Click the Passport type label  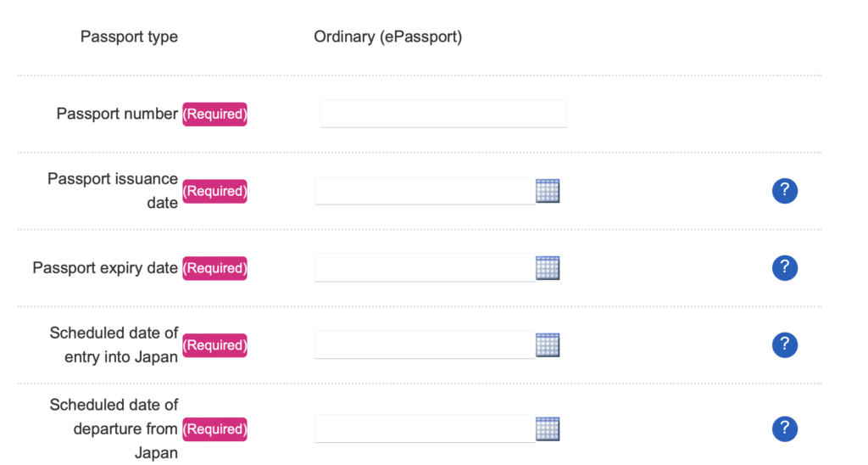[x=129, y=36]
